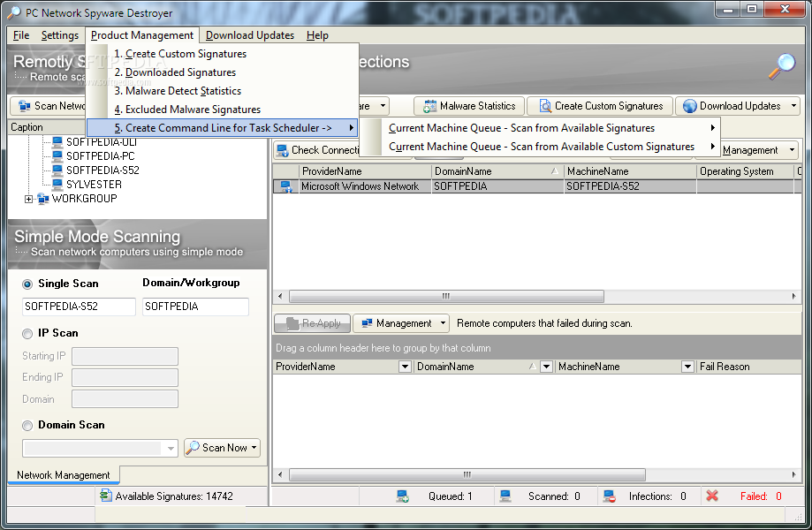Screen dimensions: 812x530
Task: Click the red X Failed status icon
Action: (712, 496)
